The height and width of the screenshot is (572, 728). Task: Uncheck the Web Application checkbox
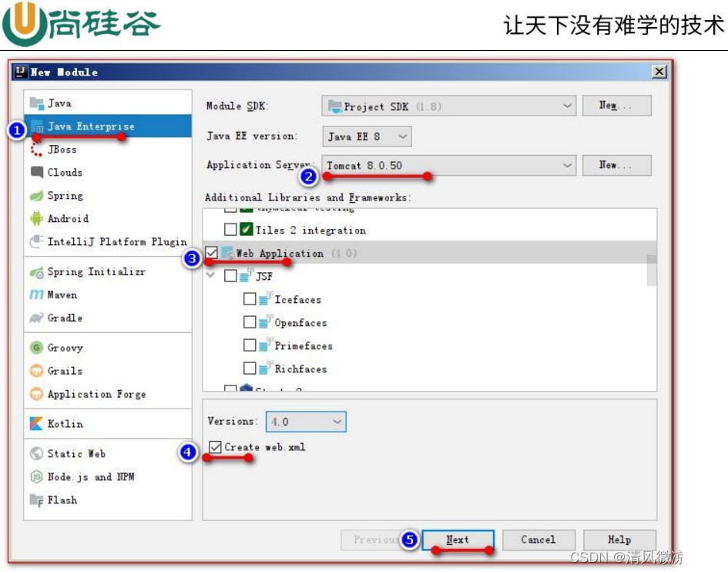[211, 253]
